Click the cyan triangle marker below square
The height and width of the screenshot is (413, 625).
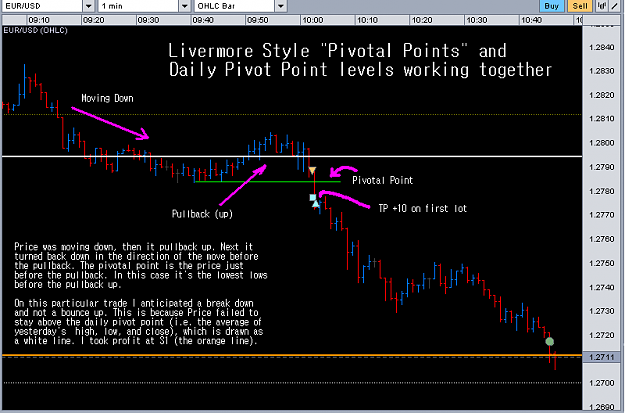pos(316,204)
